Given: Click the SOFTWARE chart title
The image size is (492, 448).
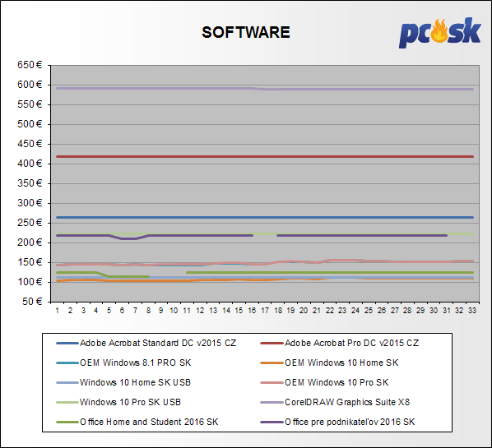Looking at the screenshot, I should [x=246, y=32].
